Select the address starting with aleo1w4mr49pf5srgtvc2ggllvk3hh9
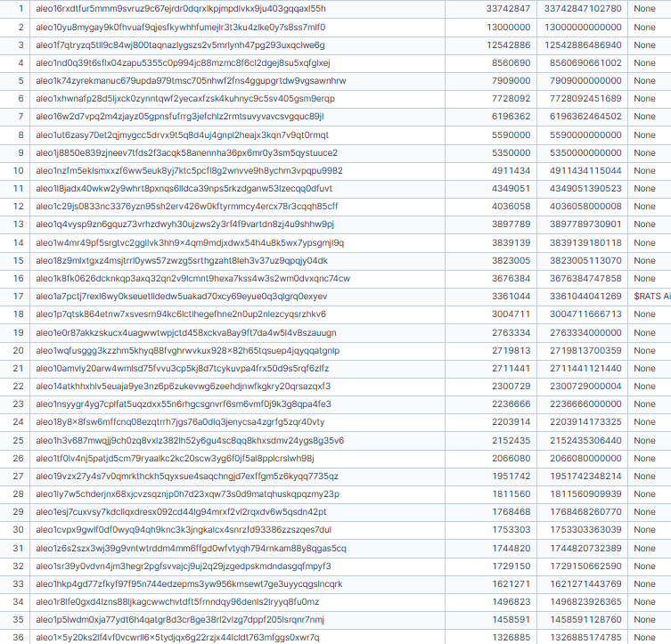This screenshot has width=671, height=644. (x=190, y=243)
